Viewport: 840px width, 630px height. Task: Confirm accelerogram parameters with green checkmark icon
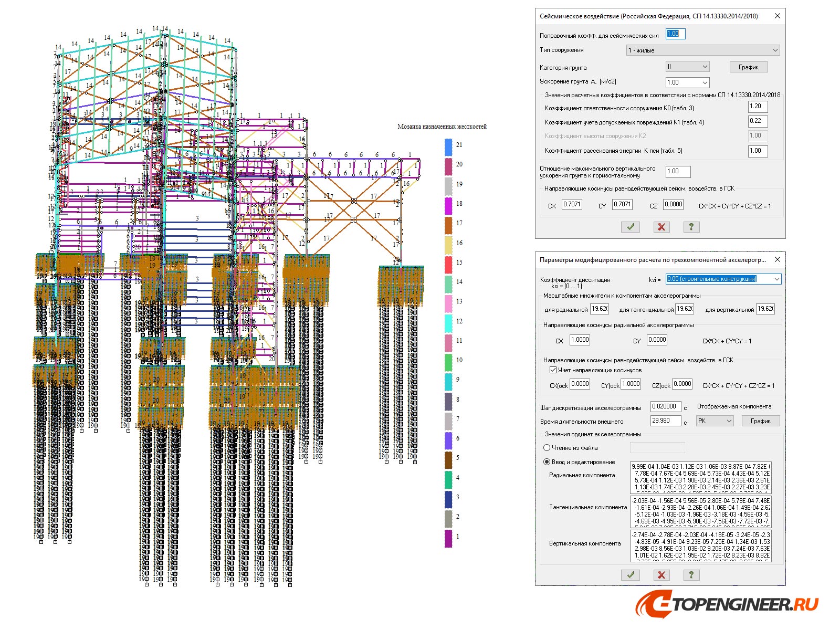pyautogui.click(x=630, y=575)
